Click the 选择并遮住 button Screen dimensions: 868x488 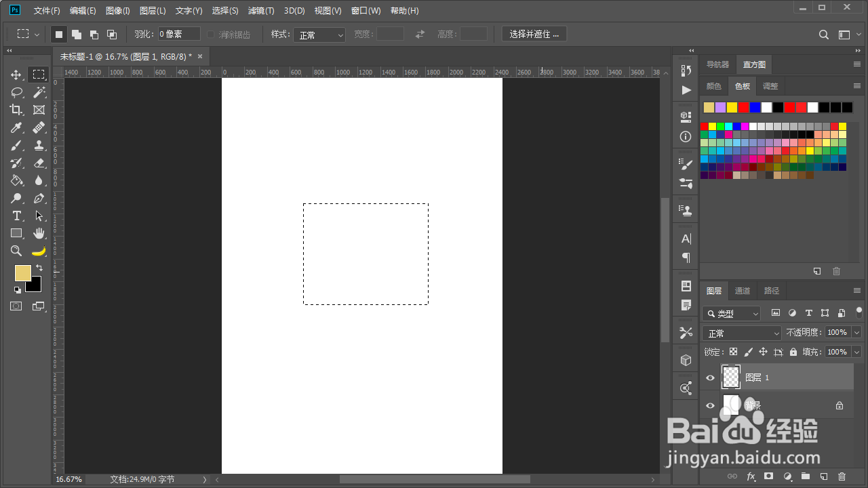click(x=534, y=34)
